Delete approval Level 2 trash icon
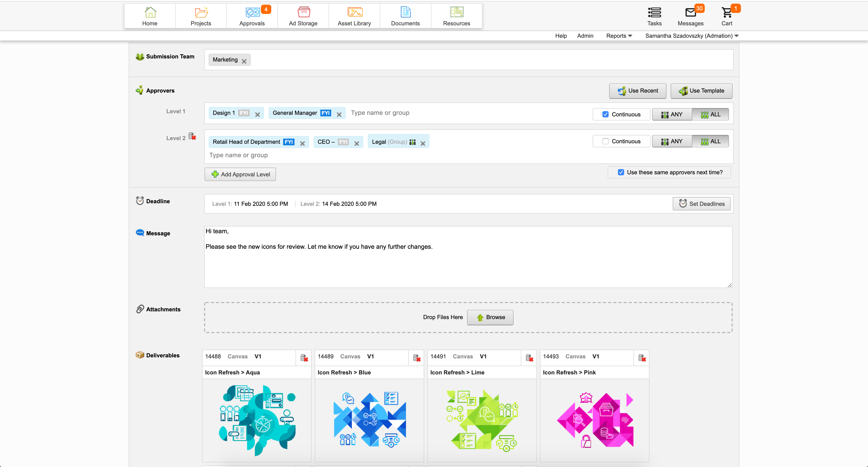 coord(192,136)
